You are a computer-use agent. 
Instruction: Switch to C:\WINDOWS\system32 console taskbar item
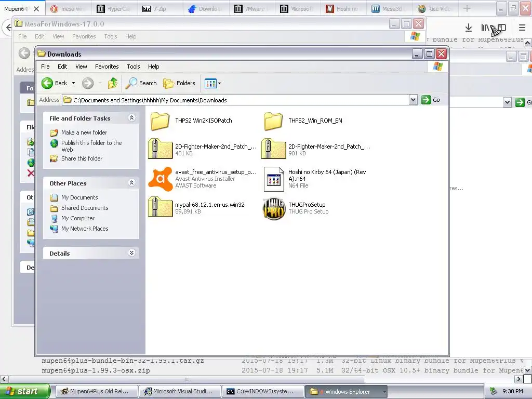coord(262,391)
